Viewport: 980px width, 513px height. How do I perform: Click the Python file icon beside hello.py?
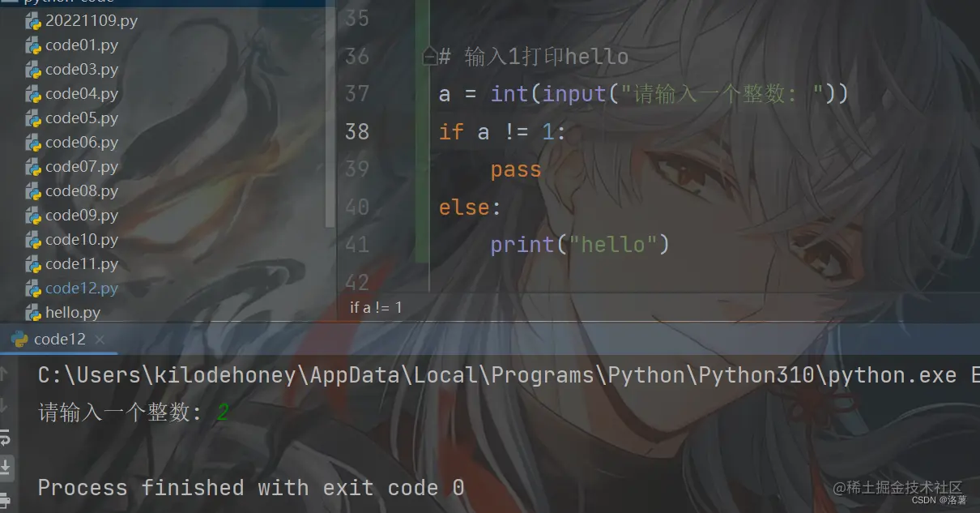[33, 312]
